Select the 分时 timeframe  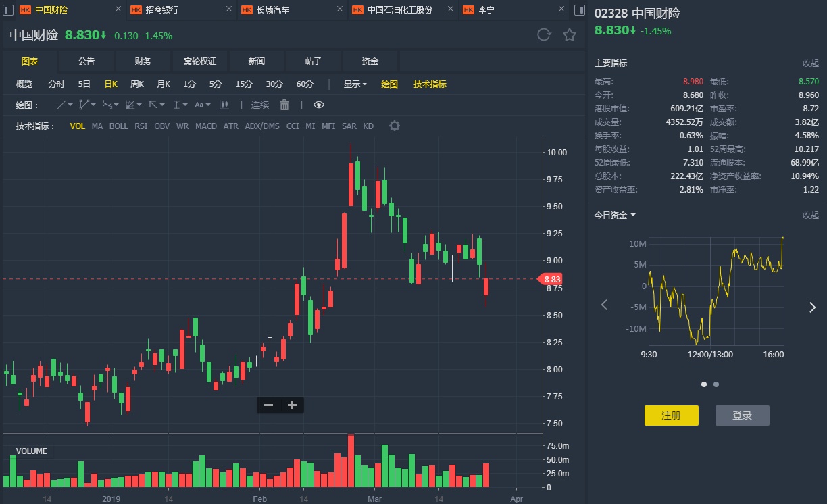(57, 84)
